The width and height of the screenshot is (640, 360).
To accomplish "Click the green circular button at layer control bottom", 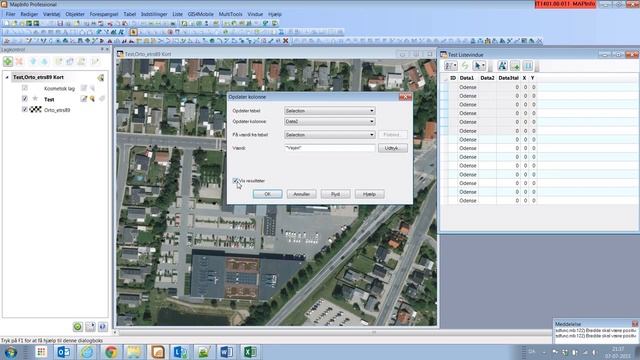I will [x=78, y=326].
